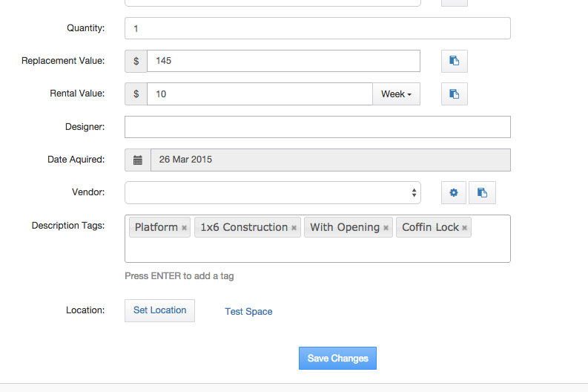Focus the Quantity input field
The width and height of the screenshot is (588, 392).
(x=317, y=28)
